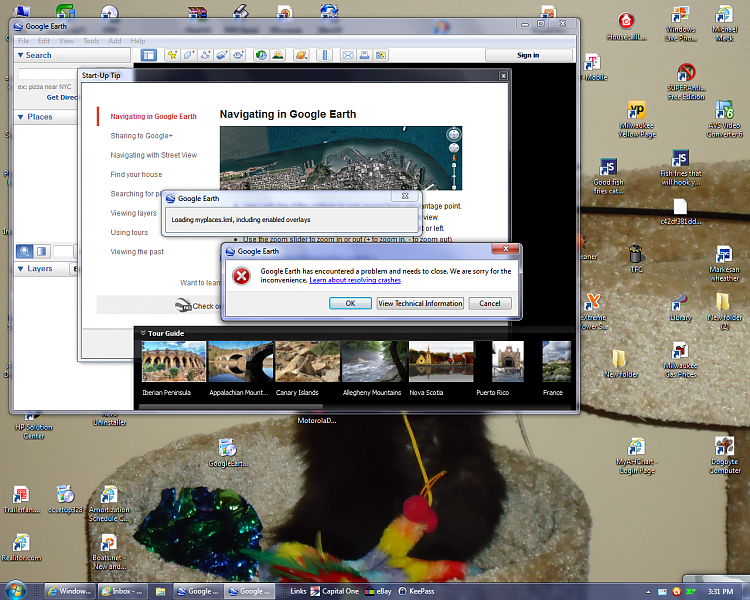Collapse the Tour Guide chevron

tap(143, 333)
